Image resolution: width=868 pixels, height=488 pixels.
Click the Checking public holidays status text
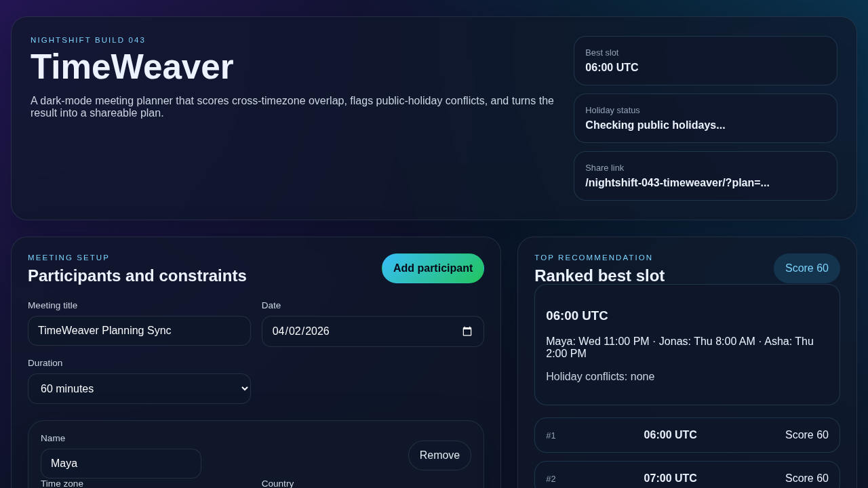coord(655,125)
